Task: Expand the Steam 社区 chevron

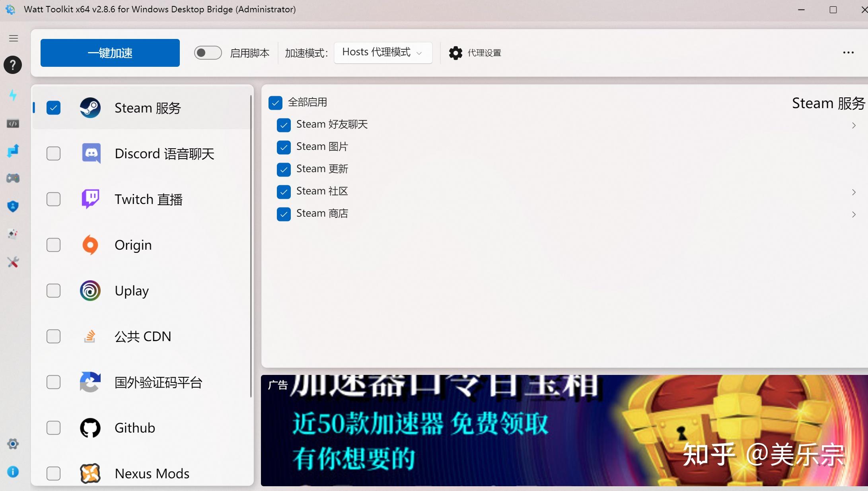Action: click(x=854, y=192)
